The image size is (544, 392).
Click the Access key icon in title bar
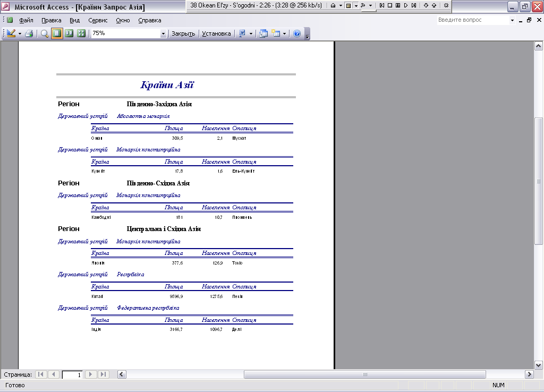5,6
